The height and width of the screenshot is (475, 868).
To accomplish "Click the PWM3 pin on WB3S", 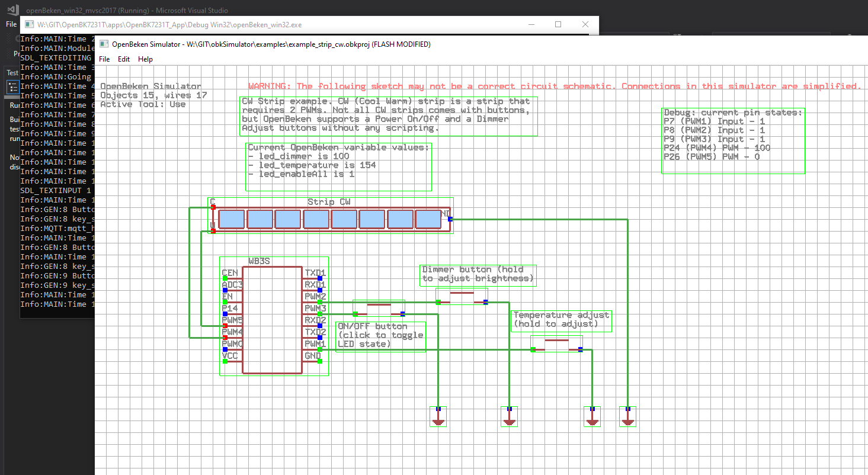I will pos(319,313).
